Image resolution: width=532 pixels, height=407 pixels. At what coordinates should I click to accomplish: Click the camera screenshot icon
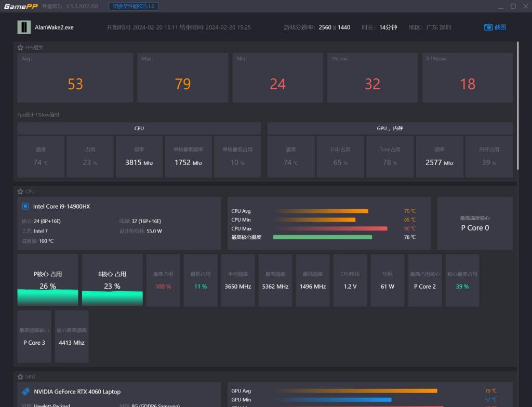488,27
